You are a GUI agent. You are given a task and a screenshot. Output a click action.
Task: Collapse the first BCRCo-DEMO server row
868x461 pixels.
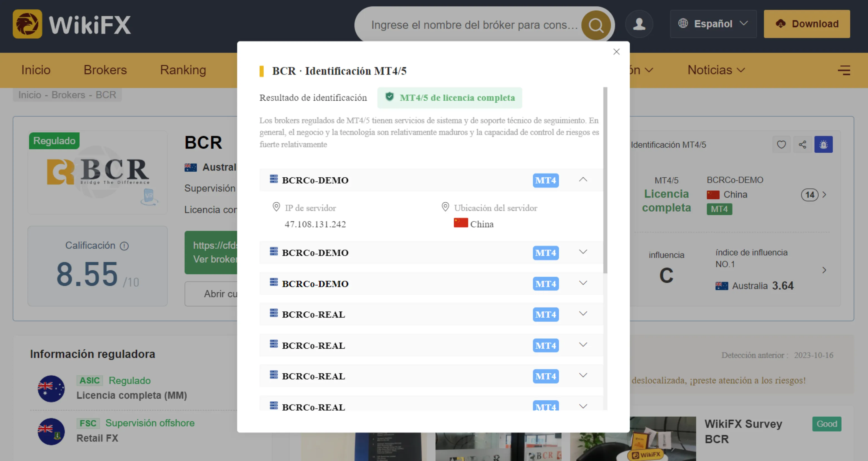click(x=583, y=180)
